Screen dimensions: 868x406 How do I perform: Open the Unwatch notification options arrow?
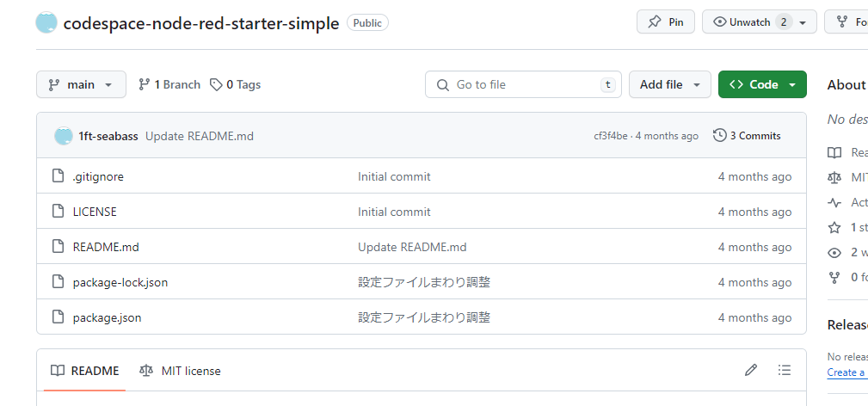pos(803,22)
